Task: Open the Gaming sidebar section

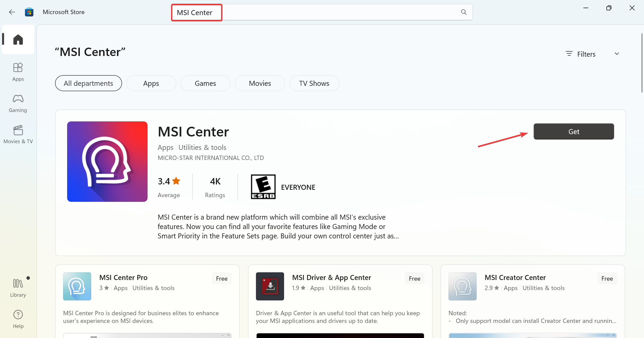Action: tap(18, 103)
